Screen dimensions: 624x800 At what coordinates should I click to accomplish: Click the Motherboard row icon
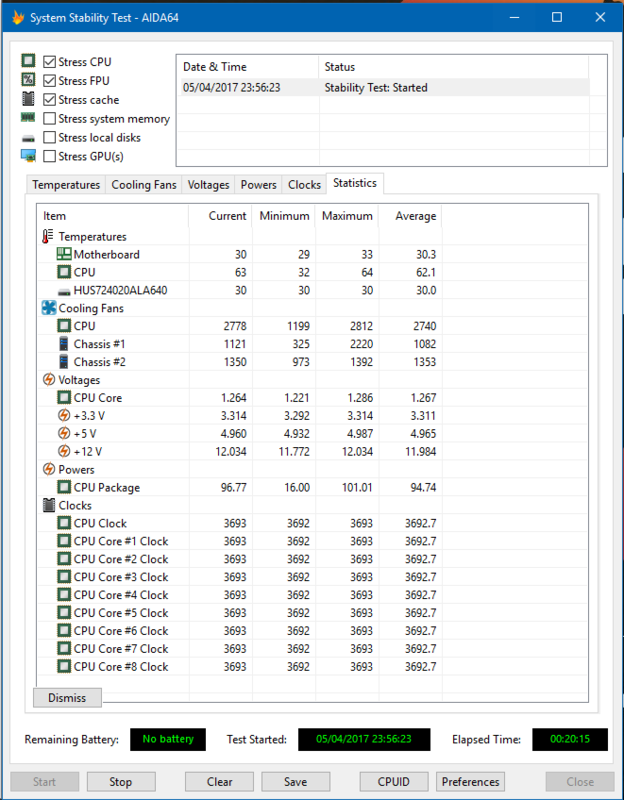point(63,255)
